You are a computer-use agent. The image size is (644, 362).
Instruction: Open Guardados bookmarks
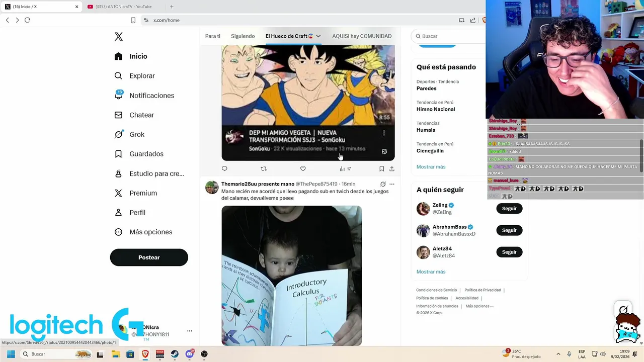pyautogui.click(x=139, y=154)
